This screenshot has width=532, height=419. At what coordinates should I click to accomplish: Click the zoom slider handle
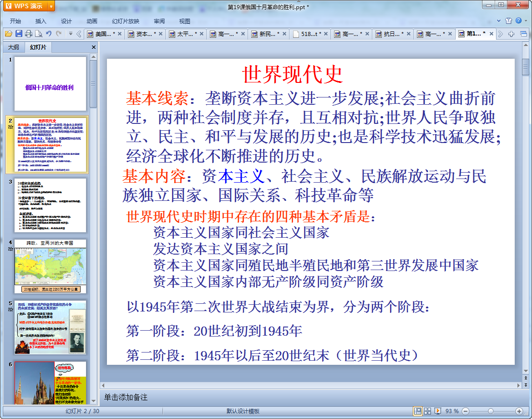[491, 411]
